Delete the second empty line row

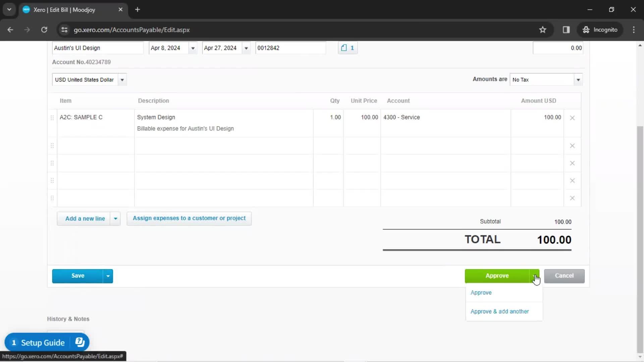click(572, 146)
